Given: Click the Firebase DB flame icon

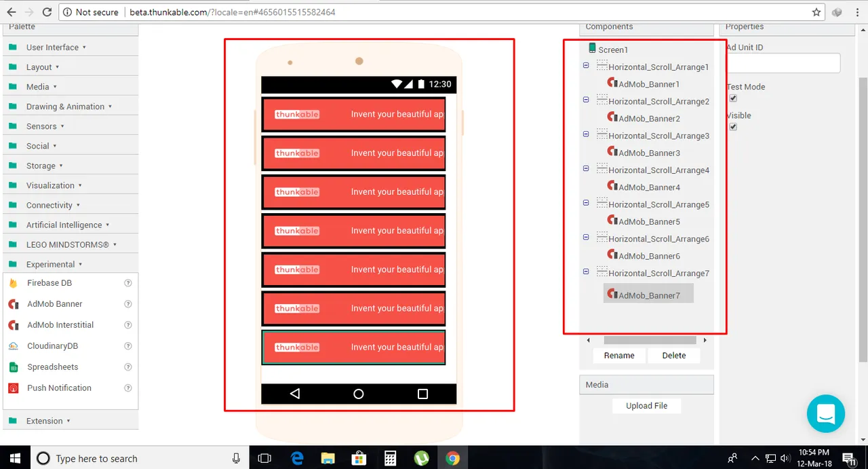Looking at the screenshot, I should [13, 283].
